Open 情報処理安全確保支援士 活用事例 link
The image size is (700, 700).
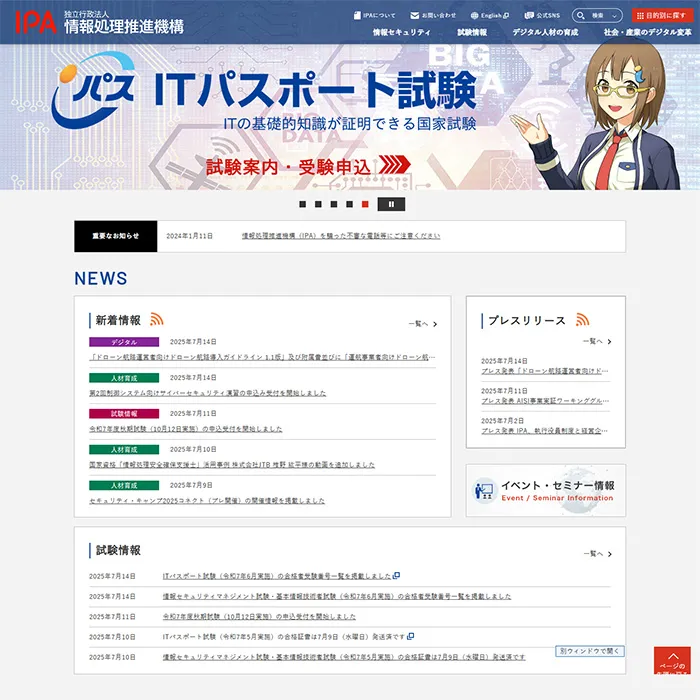coord(232,465)
